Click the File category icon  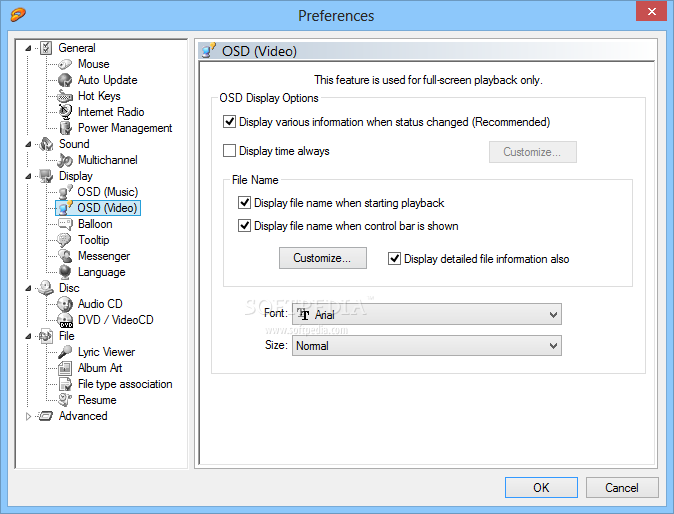[46, 336]
